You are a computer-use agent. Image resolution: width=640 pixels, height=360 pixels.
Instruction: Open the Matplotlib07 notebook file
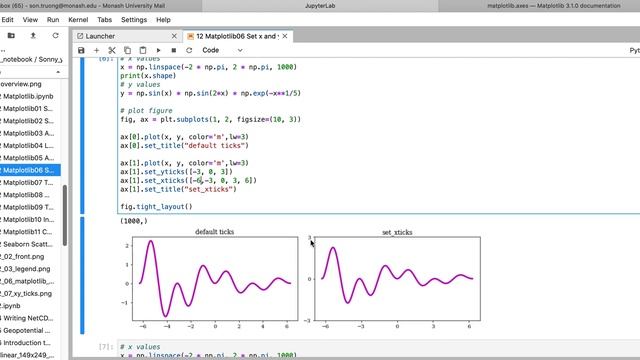[30, 182]
